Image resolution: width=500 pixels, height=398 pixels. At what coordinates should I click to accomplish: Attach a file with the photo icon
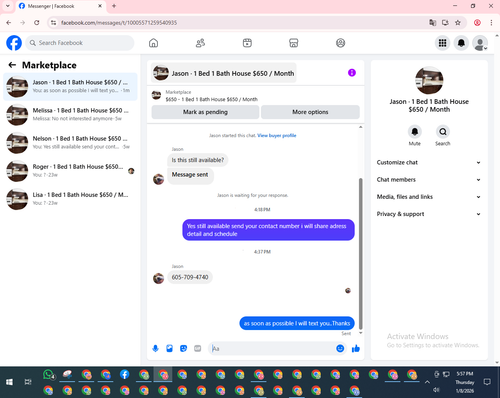click(169, 349)
